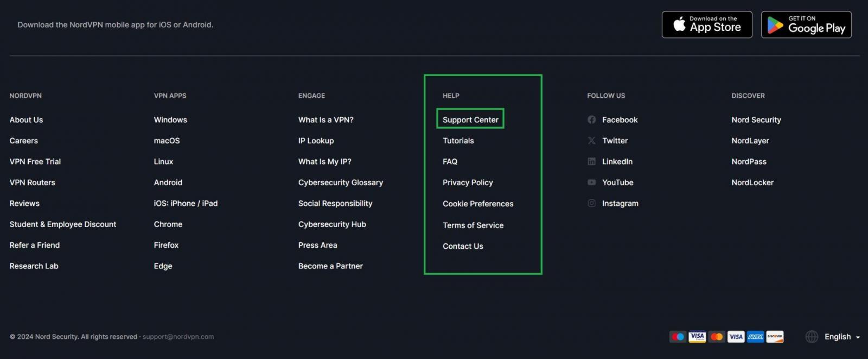This screenshot has height=359, width=868.
Task: Click the Twitter X icon
Action: pos(591,141)
